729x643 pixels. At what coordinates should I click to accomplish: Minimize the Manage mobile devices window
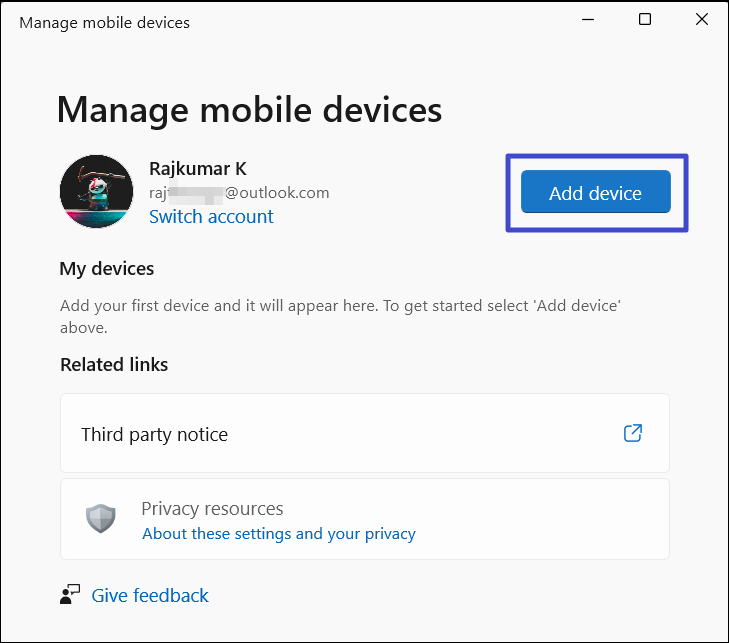coord(587,21)
